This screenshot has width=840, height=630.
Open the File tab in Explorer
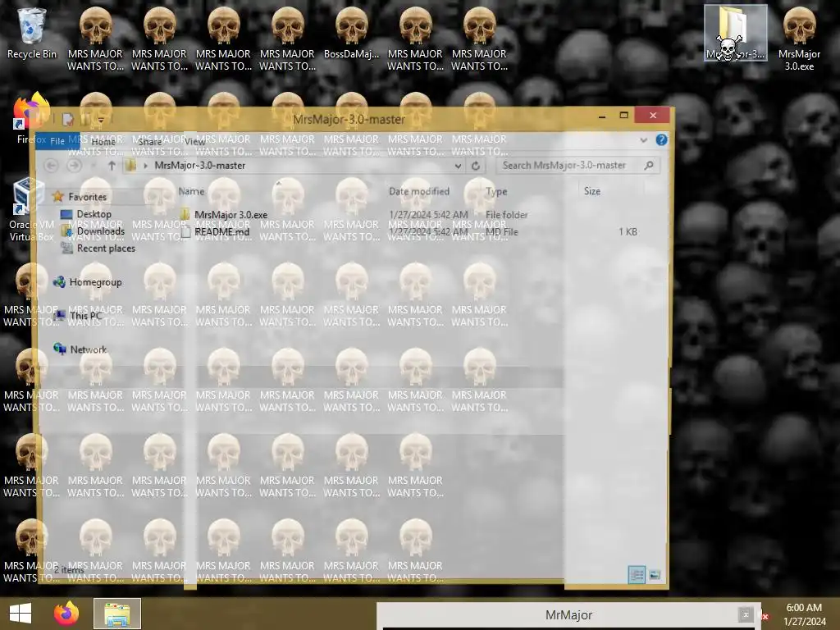(x=57, y=141)
